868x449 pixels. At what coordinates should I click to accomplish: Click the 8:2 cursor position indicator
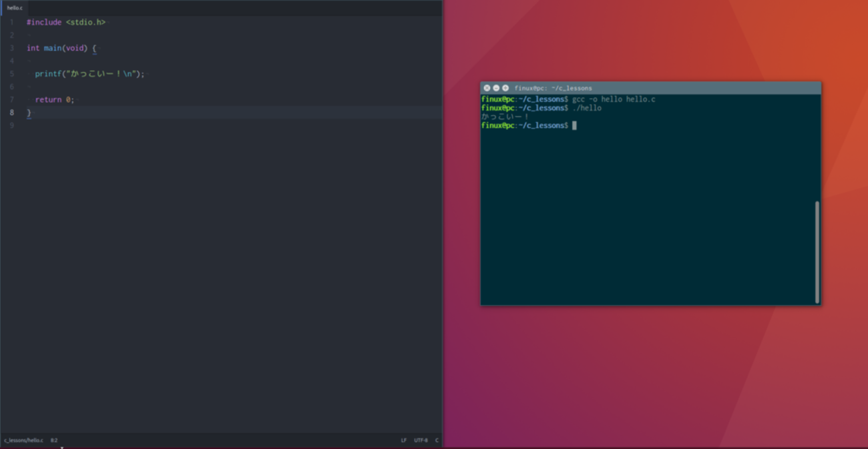54,440
